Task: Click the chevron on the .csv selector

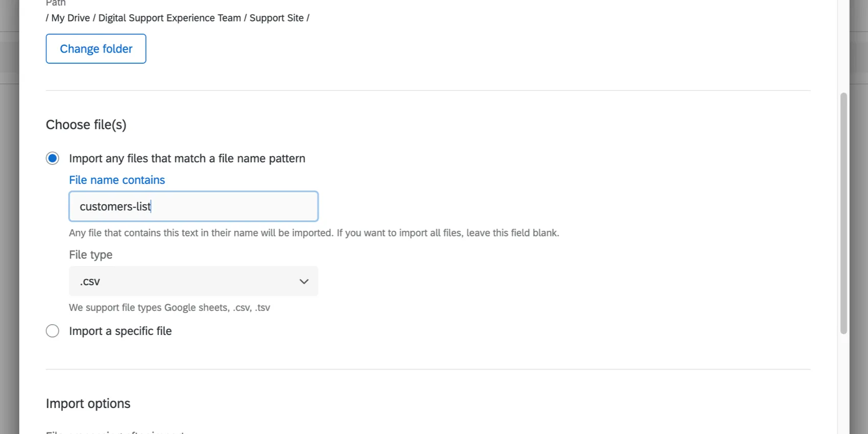Action: pos(304,281)
